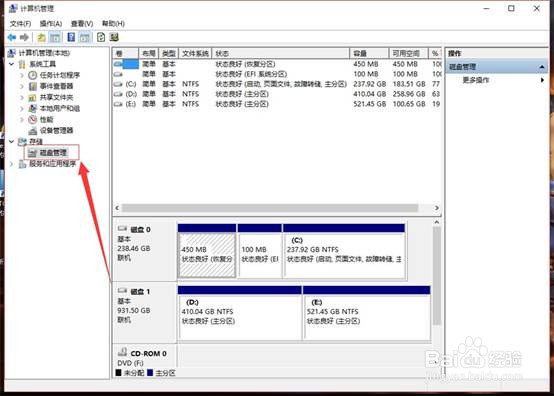Sort by the 容量 column header
554x396 pixels.
click(369, 53)
